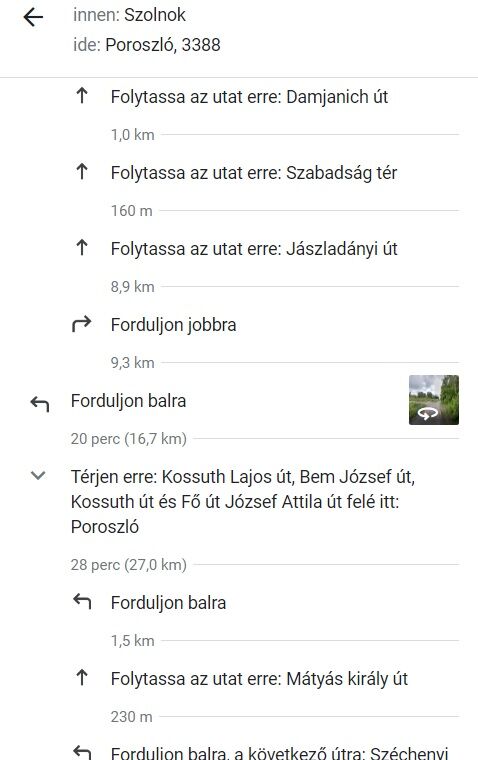Select the Jászladányi út step text
The width and height of the screenshot is (478, 760).
coord(254,249)
